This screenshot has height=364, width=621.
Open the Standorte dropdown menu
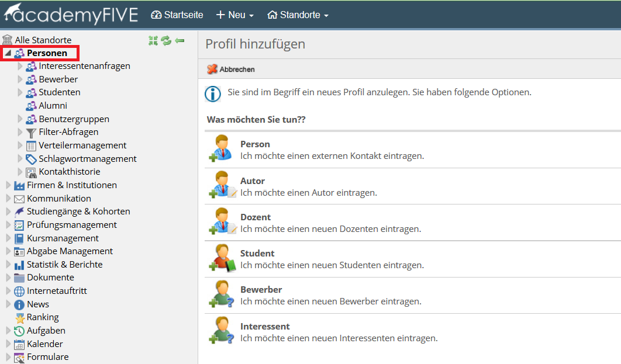click(298, 15)
